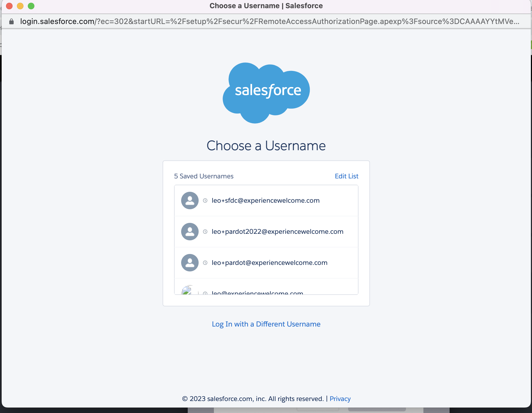Open the Privacy link in footer

point(340,399)
